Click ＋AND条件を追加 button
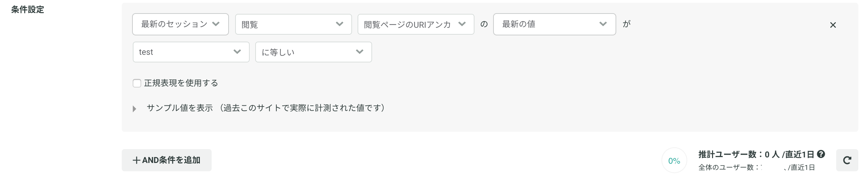The width and height of the screenshot is (868, 181). tap(166, 160)
